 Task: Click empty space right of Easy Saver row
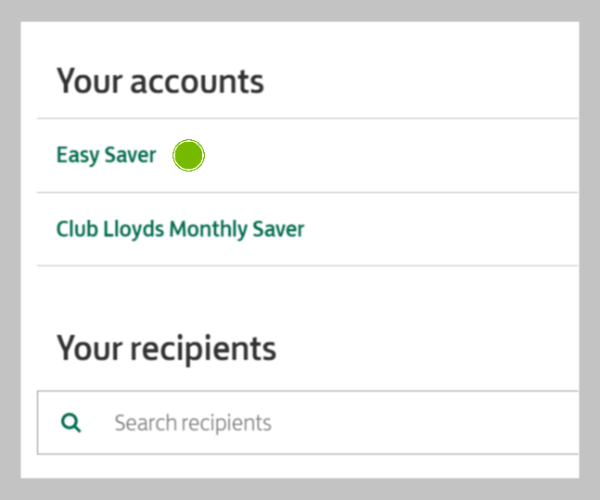(x=390, y=156)
